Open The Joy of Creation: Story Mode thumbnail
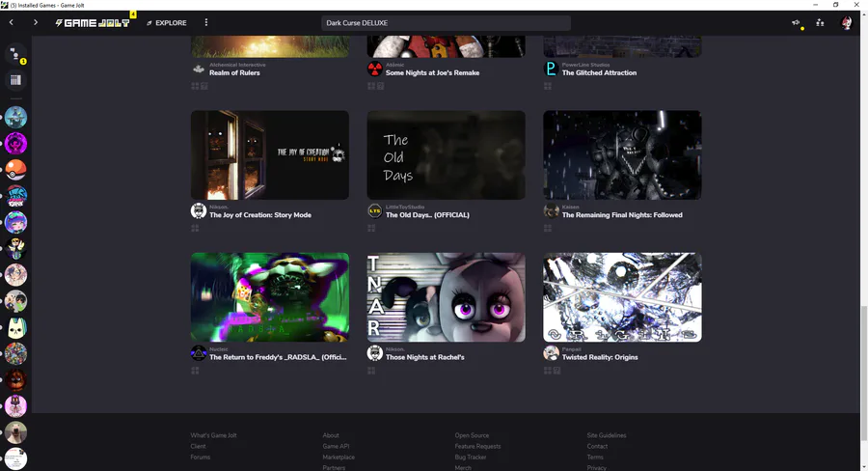Viewport: 868px width, 471px height. point(270,155)
